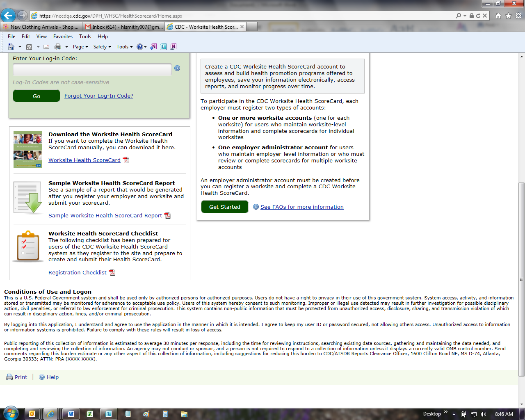Click the PDF icon beside Registration Checklist
The width and height of the screenshot is (525, 420).
112,272
